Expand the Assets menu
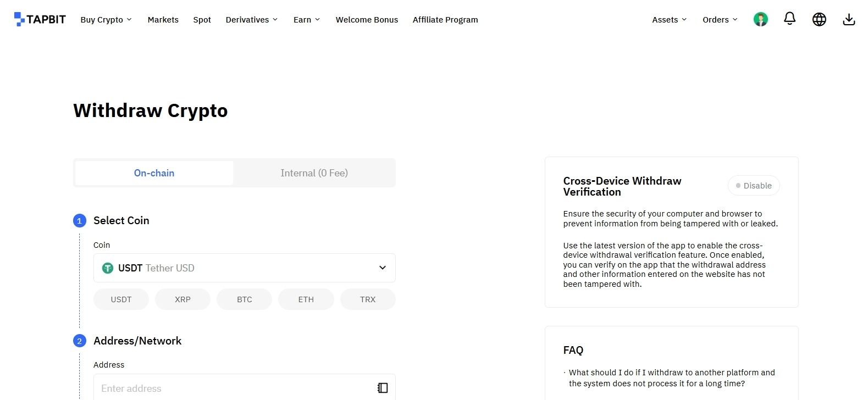868x400 pixels. pyautogui.click(x=669, y=19)
